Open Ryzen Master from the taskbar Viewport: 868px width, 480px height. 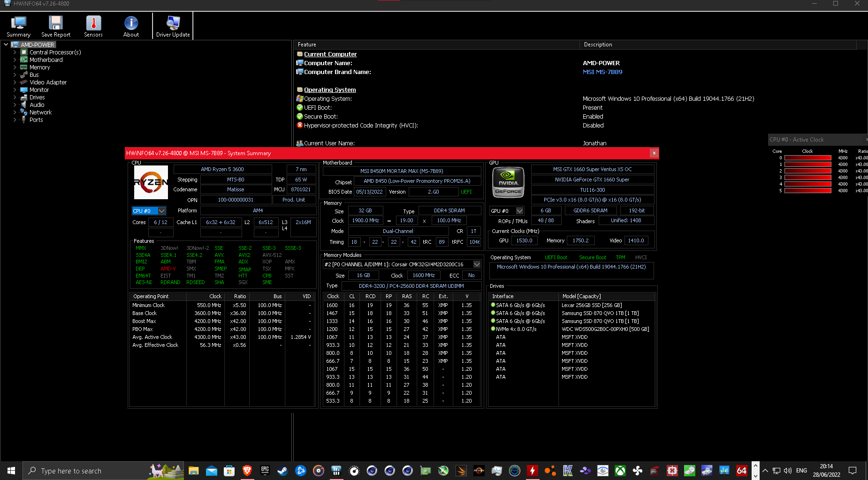pos(479,471)
